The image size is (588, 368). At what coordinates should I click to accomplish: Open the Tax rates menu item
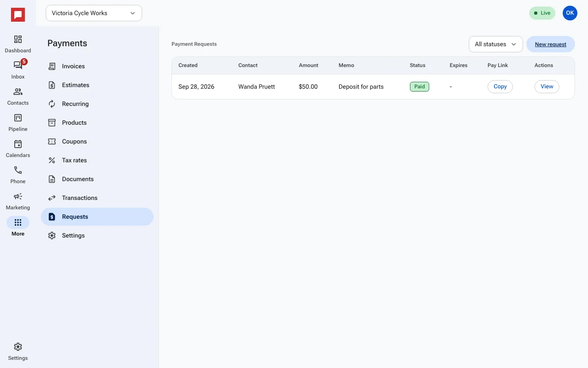[97, 160]
